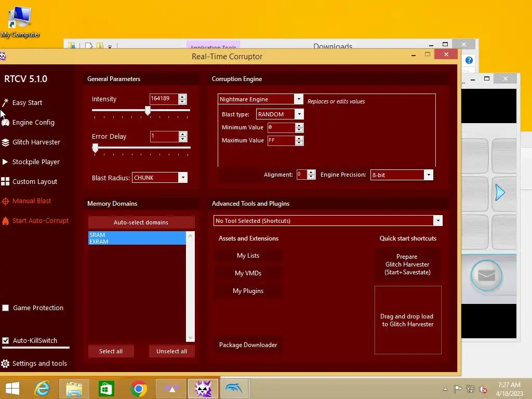The height and width of the screenshot is (399, 532).
Task: Open Engine Config gauge icon
Action: (x=5, y=123)
